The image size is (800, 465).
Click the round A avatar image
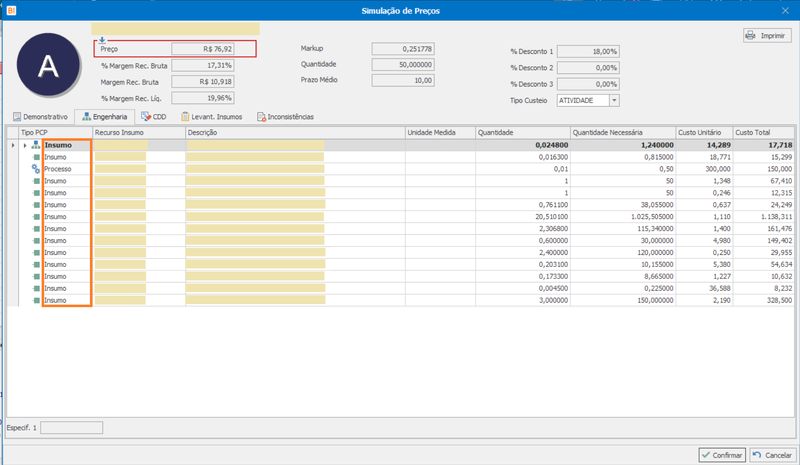(48, 65)
